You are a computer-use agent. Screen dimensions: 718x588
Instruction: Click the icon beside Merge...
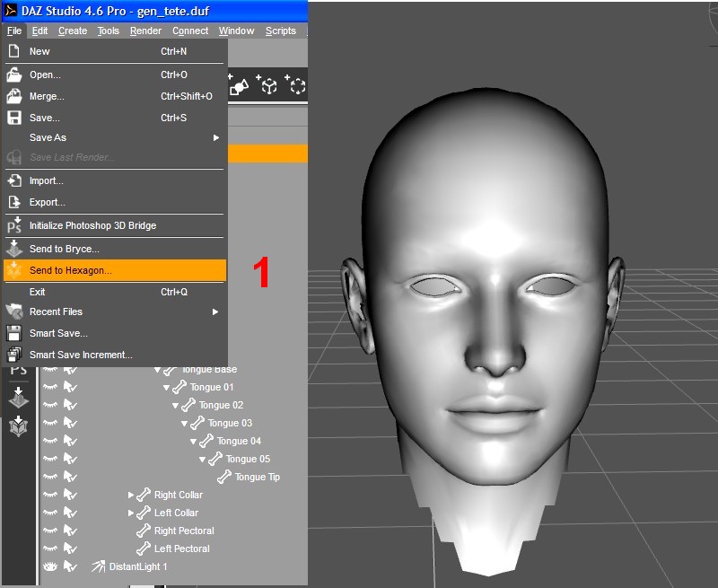[x=14, y=96]
